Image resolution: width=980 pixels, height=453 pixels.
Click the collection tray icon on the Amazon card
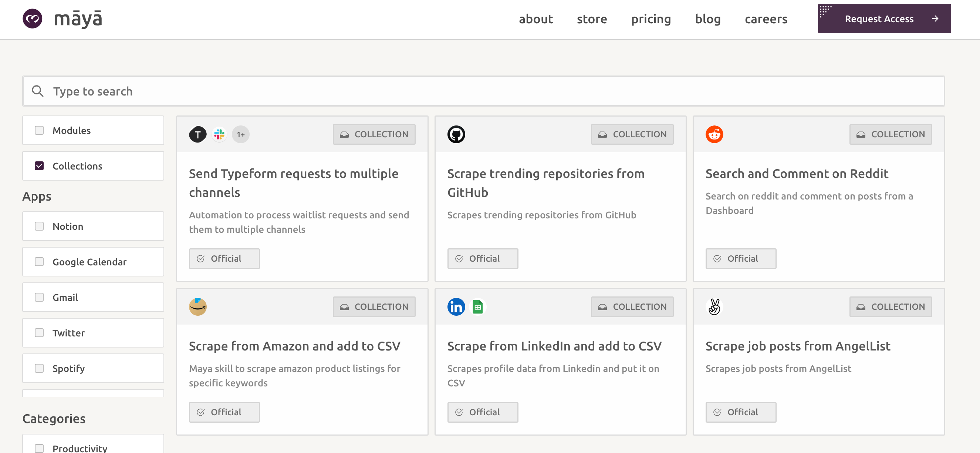coord(344,307)
